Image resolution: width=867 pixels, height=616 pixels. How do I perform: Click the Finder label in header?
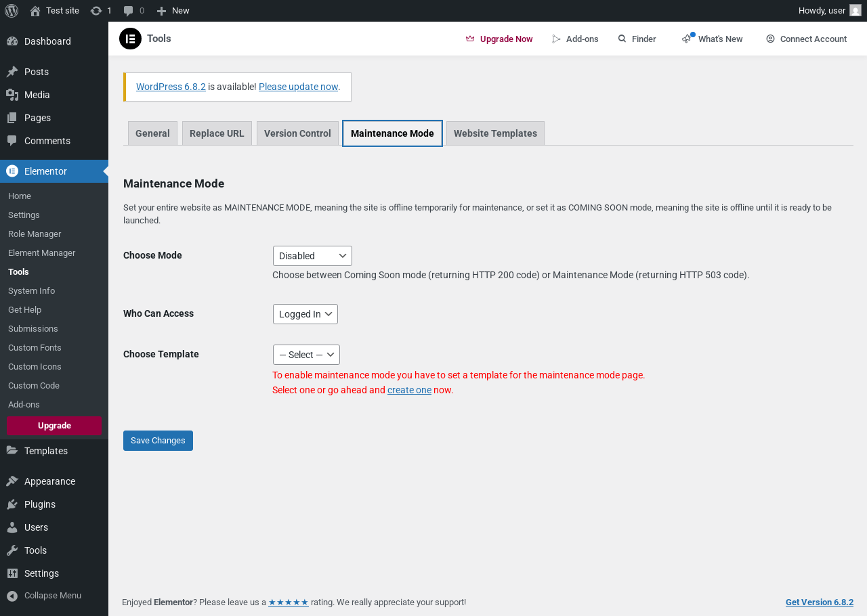click(644, 39)
